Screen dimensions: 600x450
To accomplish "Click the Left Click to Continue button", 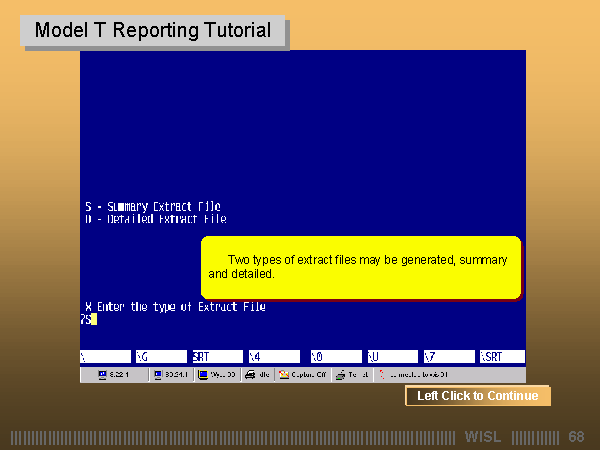I will [477, 396].
